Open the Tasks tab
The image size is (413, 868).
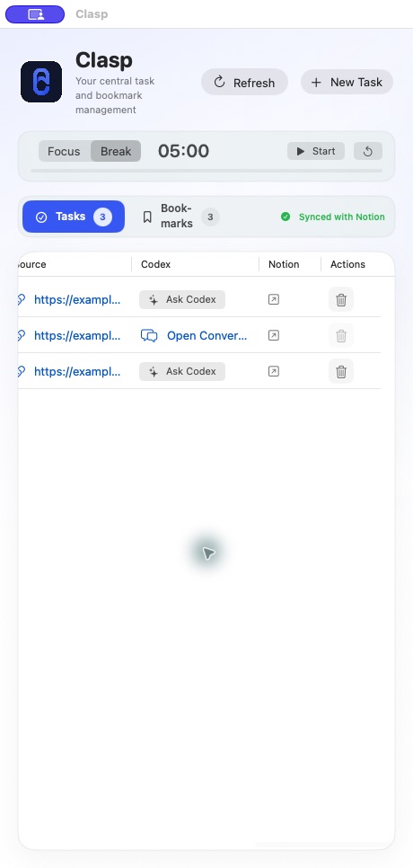pyautogui.click(x=74, y=217)
